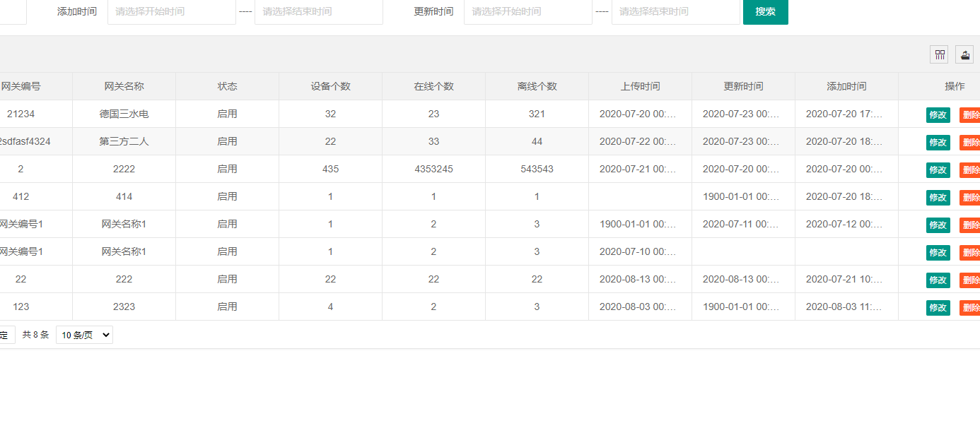The image size is (980, 428).
Task: Delete the 德国三水电 gateway row
Action: click(970, 114)
